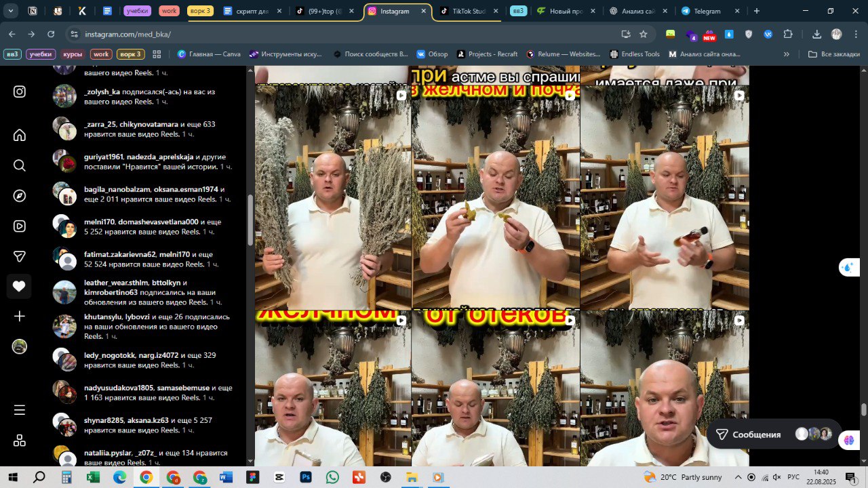Open Excel from the taskbar
Image resolution: width=868 pixels, height=488 pixels.
pos(93,477)
